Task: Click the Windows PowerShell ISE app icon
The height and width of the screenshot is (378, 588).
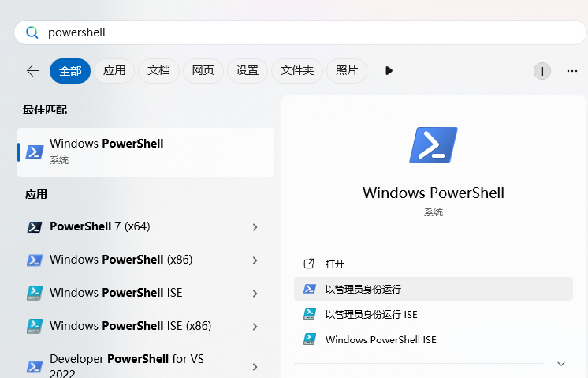Action: click(x=35, y=293)
